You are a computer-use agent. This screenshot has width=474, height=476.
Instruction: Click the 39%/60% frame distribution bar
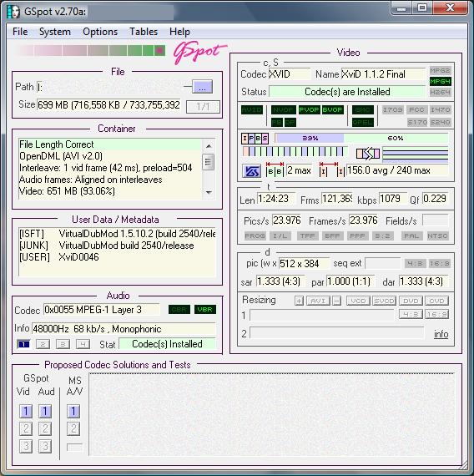click(x=361, y=138)
